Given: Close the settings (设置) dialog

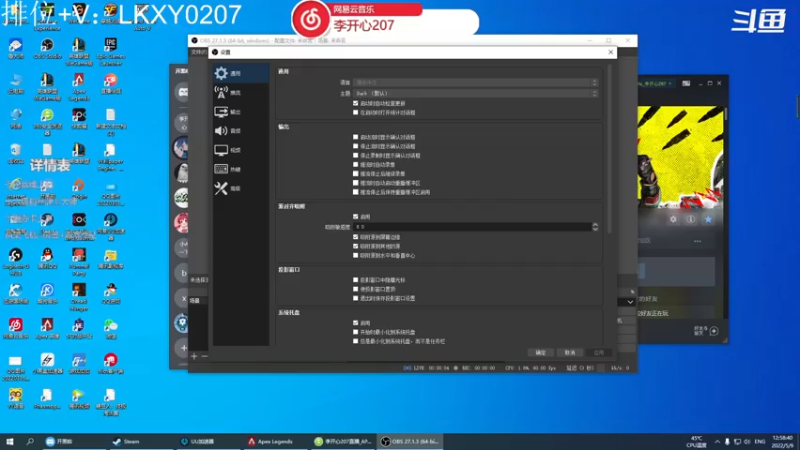Looking at the screenshot, I should click(x=611, y=52).
